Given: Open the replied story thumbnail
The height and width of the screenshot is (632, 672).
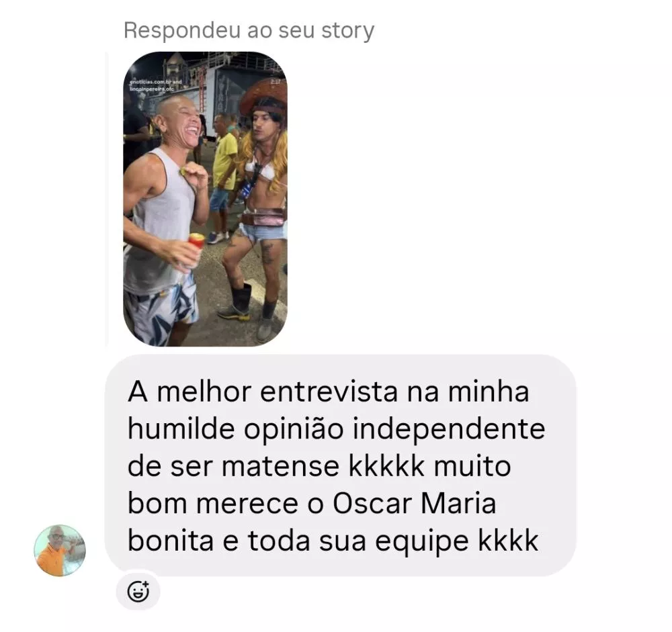Looking at the screenshot, I should (x=205, y=199).
